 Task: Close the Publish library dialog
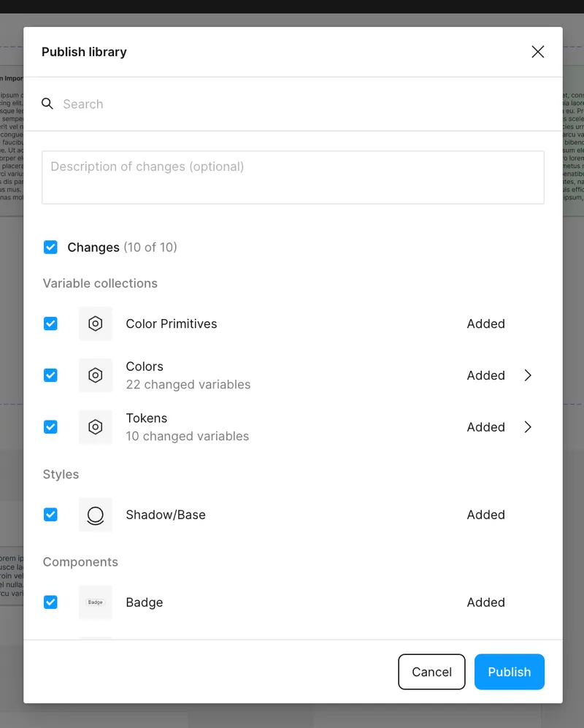537,52
